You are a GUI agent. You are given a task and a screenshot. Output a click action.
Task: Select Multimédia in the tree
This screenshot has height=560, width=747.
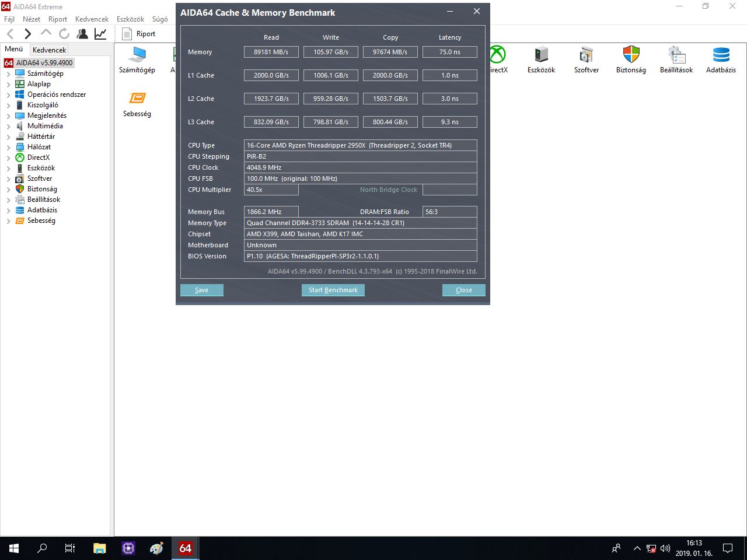(x=45, y=126)
